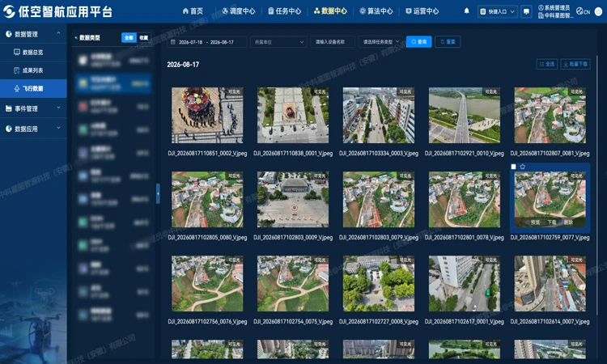Open the round user avatar icon
Image resolution: width=607 pixels, height=364 pixels.
point(598,11)
